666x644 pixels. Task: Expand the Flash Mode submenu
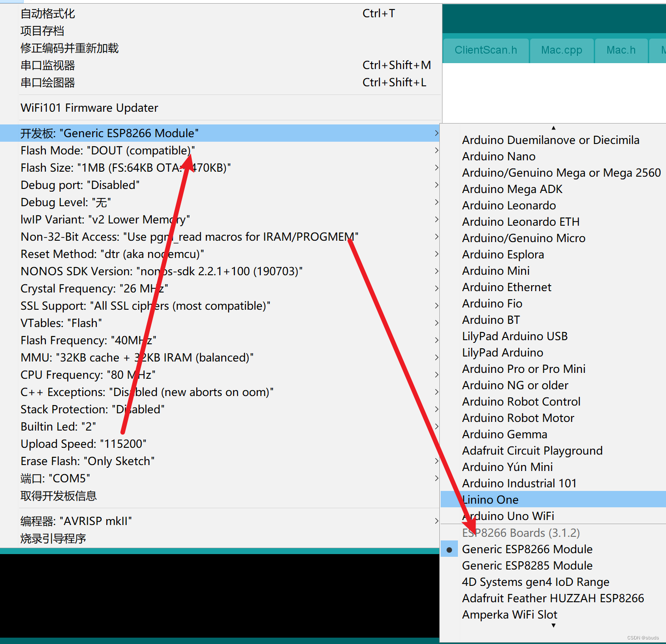tap(108, 150)
